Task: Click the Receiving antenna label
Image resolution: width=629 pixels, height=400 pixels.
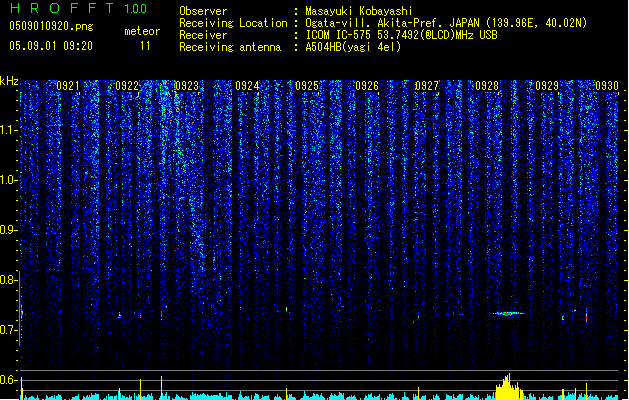Action: tap(230, 47)
